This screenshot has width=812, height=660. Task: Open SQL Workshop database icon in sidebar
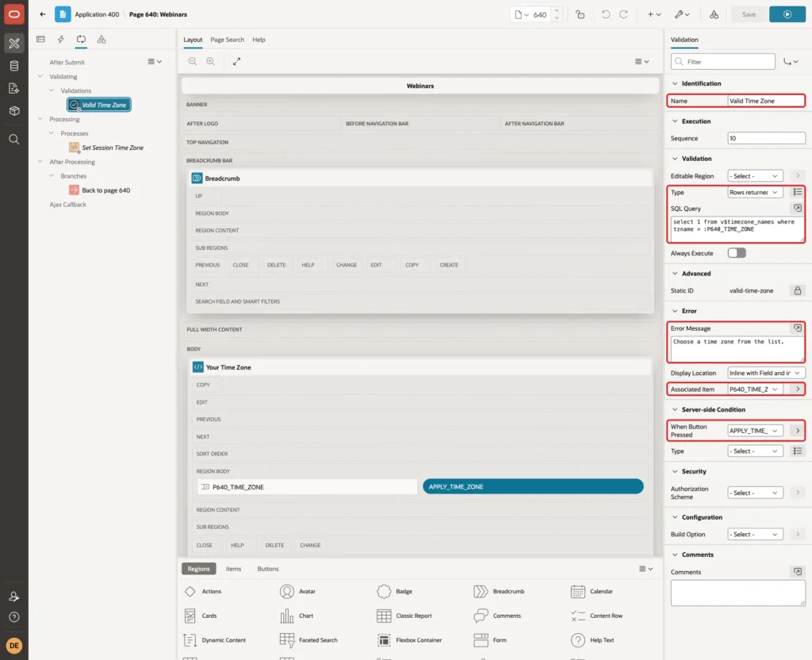[x=14, y=66]
